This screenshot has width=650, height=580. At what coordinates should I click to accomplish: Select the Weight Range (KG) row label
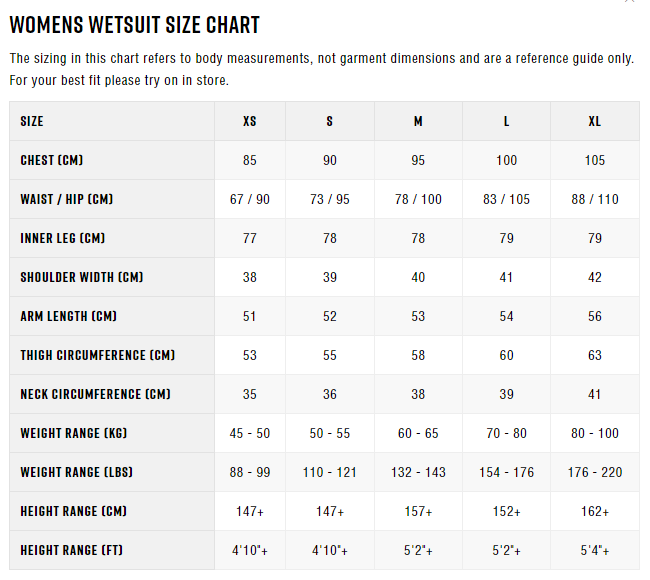point(73,433)
